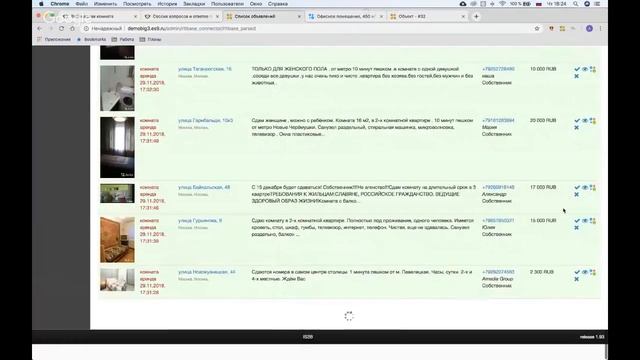Open the Закладки menu

tap(194, 4)
